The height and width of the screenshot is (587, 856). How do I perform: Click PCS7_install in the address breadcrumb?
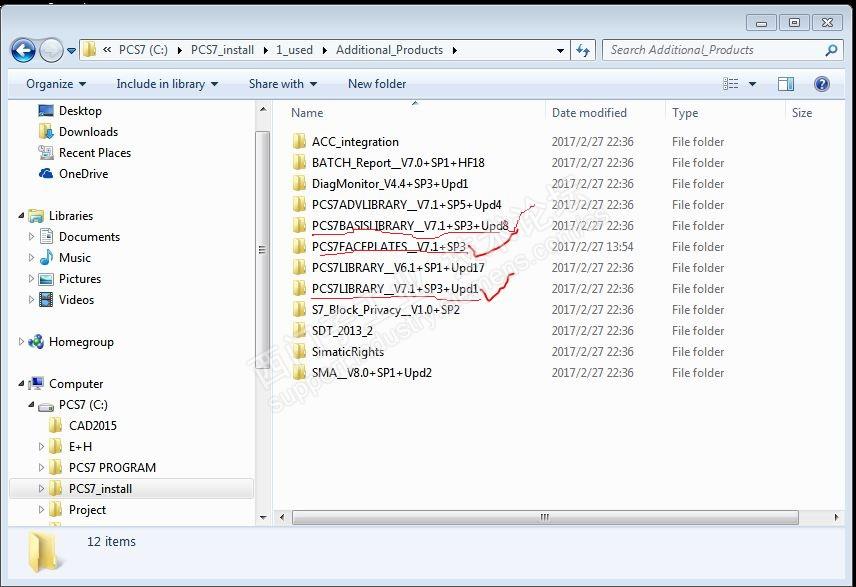tap(222, 50)
